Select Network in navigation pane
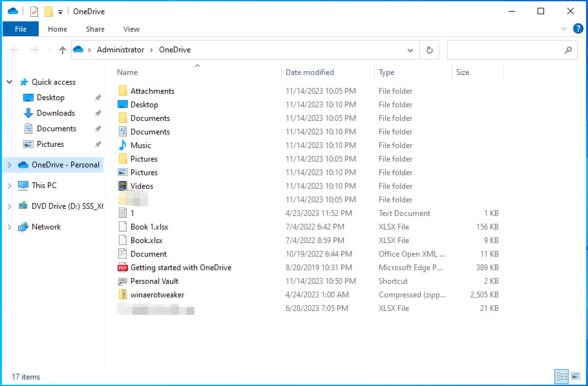 [46, 226]
